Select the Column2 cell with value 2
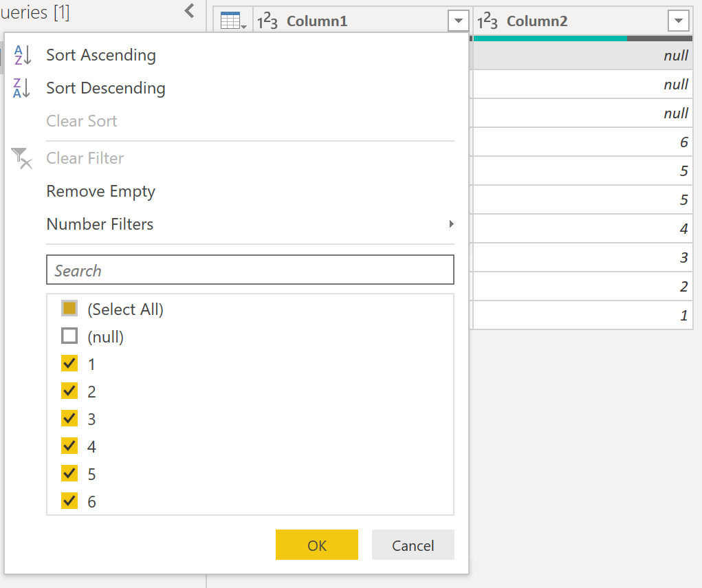The width and height of the screenshot is (702, 588). pyautogui.click(x=582, y=286)
